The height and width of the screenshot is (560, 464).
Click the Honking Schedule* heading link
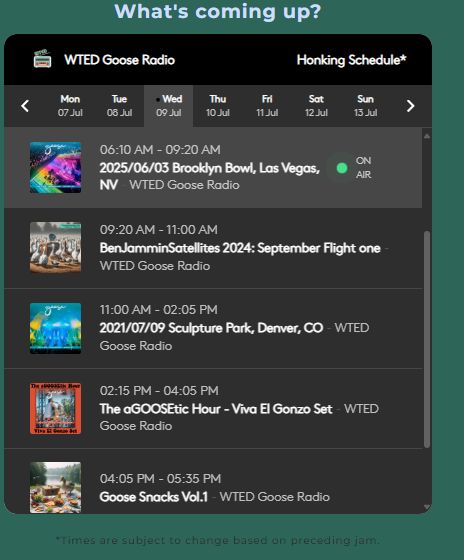pos(351,60)
